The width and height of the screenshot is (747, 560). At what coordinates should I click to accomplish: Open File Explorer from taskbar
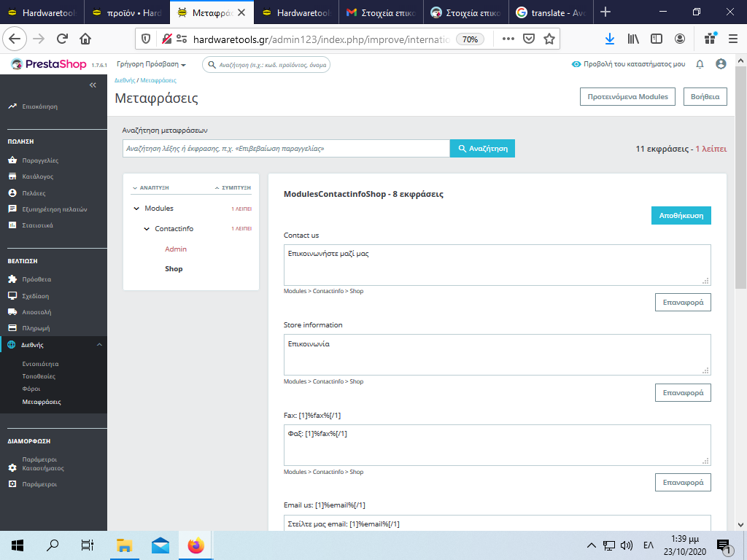(124, 545)
